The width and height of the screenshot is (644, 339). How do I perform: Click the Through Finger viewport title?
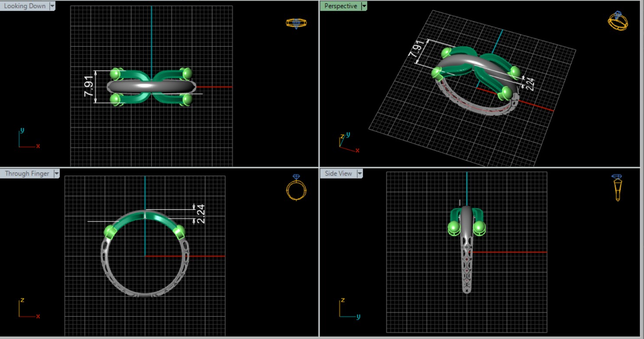point(26,173)
